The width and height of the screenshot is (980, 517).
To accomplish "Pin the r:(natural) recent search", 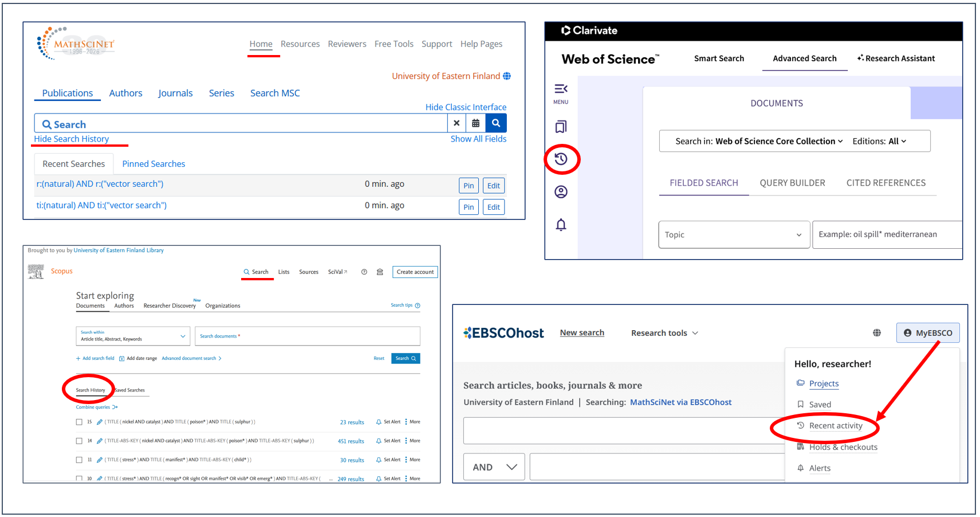I will coord(469,186).
